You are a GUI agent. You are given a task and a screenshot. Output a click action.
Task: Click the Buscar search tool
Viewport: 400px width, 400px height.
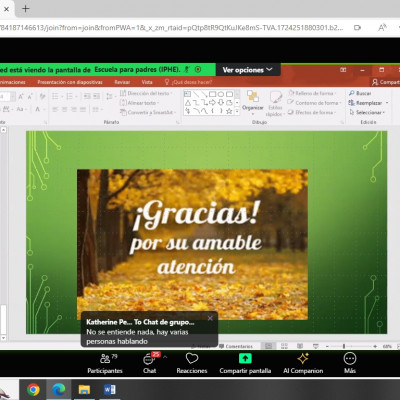click(x=360, y=93)
